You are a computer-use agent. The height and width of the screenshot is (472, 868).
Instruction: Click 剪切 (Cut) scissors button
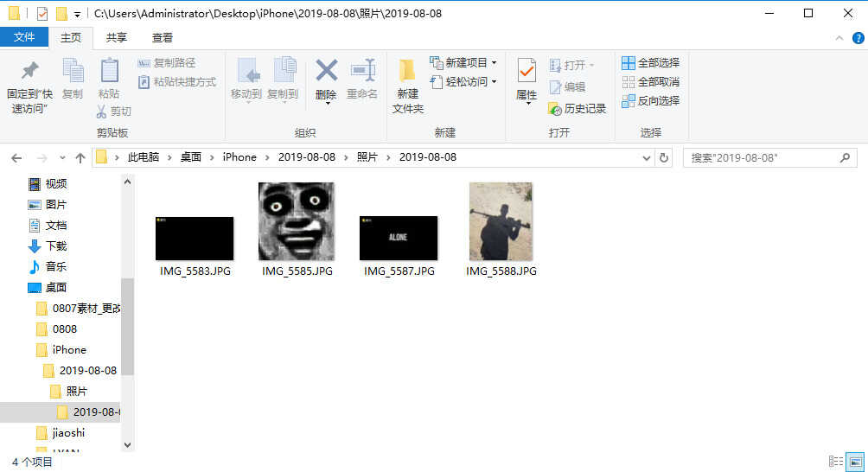(x=113, y=112)
